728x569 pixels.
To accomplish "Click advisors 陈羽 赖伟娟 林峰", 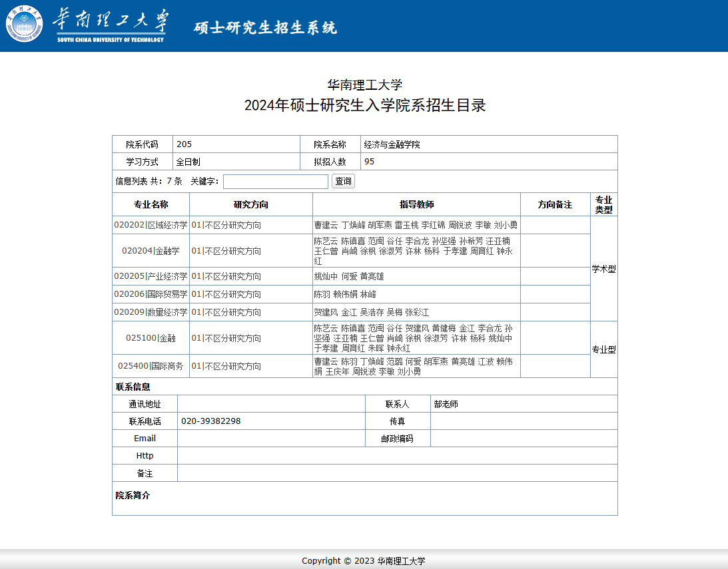I will pos(345,294).
